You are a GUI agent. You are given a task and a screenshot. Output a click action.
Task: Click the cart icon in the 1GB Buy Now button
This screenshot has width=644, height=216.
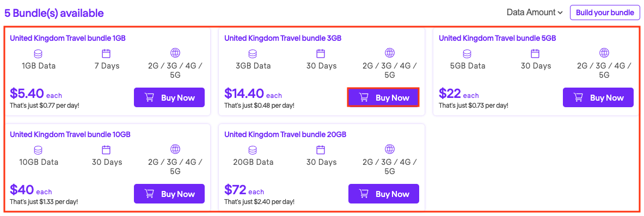pyautogui.click(x=149, y=98)
